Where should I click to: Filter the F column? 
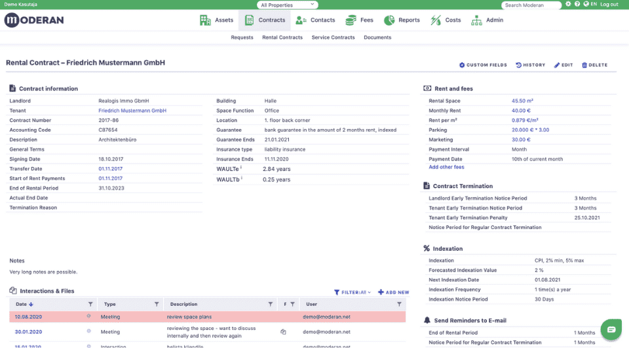pyautogui.click(x=292, y=304)
